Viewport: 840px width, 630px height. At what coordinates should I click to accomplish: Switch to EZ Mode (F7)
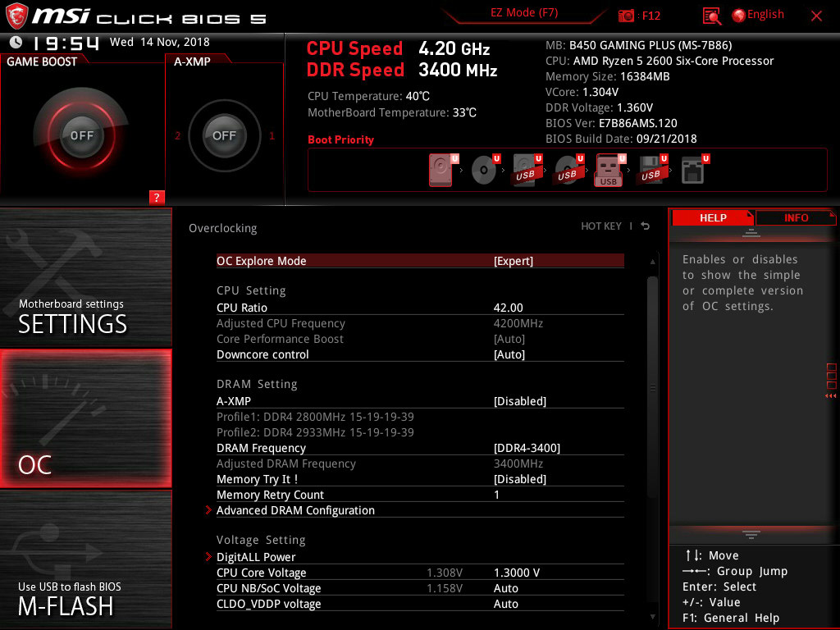pyautogui.click(x=524, y=13)
